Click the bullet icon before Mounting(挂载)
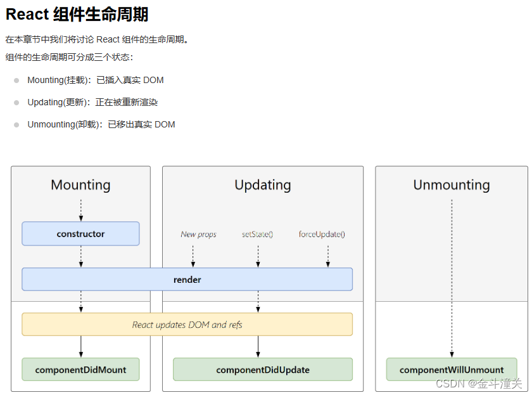This screenshot has height=395, width=532. click(x=15, y=80)
